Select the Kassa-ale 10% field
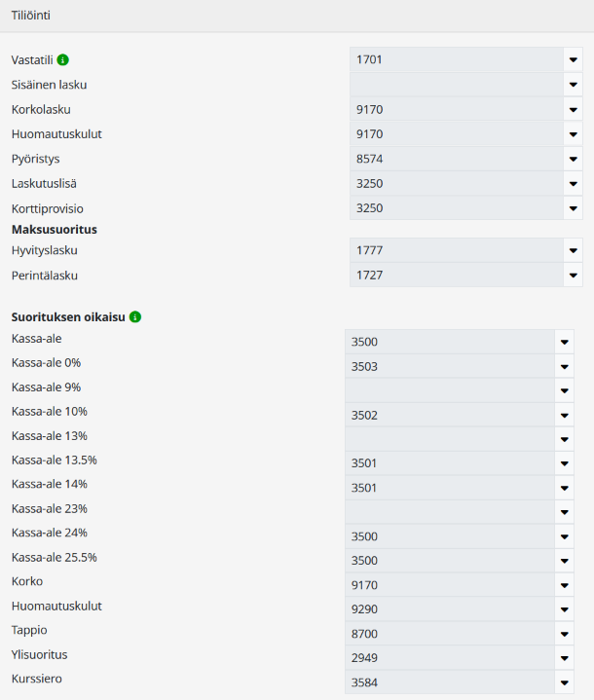Screen dimensions: 594x700 coord(449,415)
